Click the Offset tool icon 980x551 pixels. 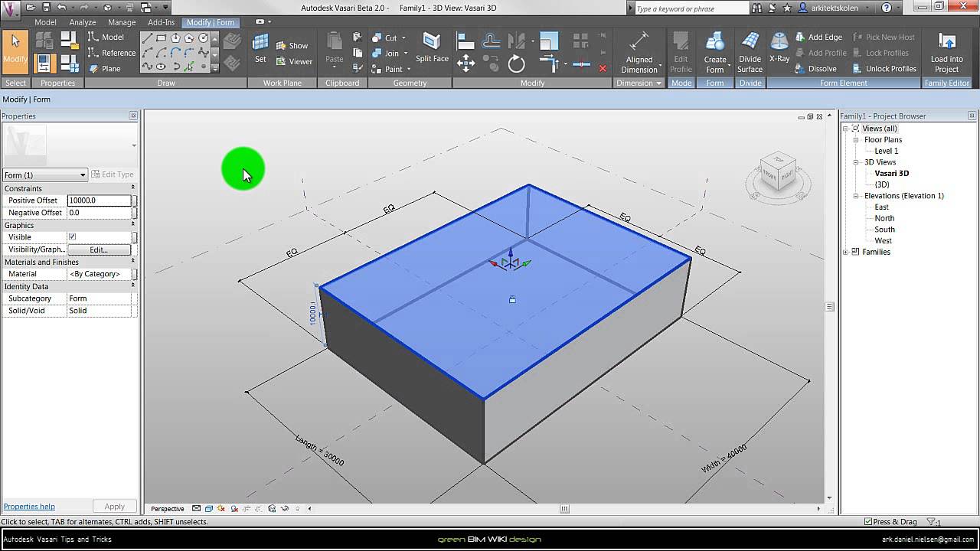(x=491, y=41)
